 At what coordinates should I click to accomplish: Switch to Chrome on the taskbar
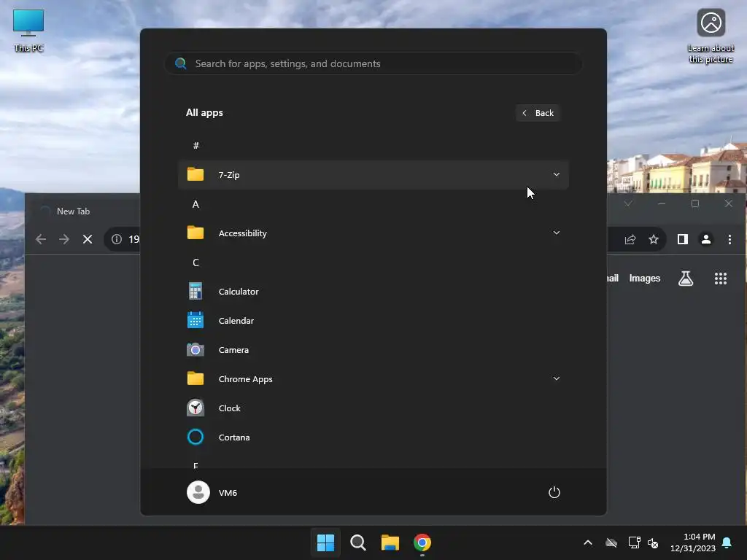pos(422,542)
